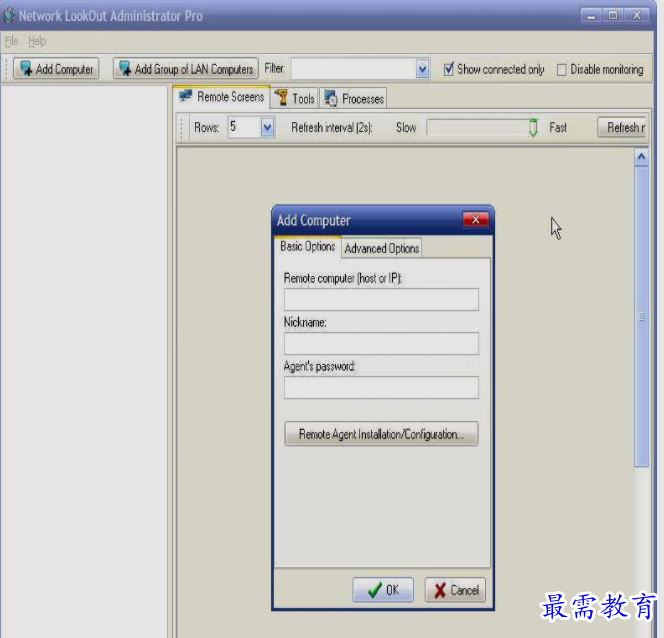Click the Cancel button in dialog
The width and height of the screenshot is (664, 638).
[x=455, y=590]
